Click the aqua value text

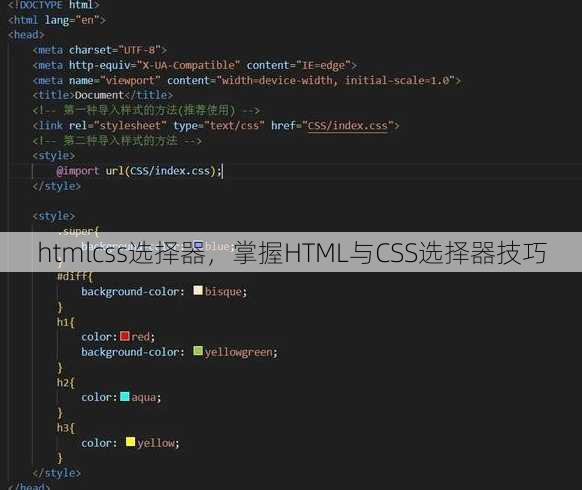[x=144, y=398]
